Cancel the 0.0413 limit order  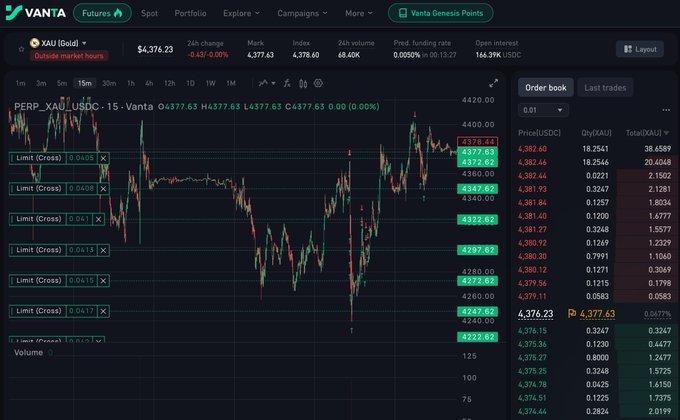[x=103, y=250]
